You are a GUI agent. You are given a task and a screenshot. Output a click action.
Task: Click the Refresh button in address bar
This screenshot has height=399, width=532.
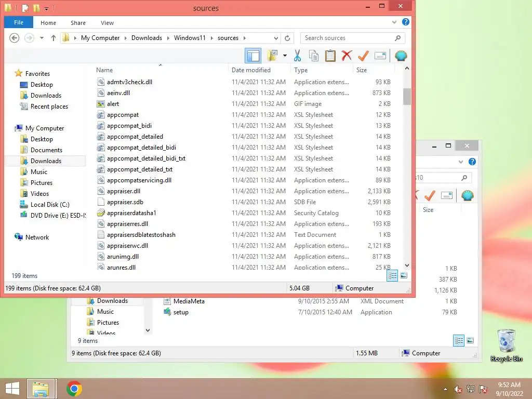[x=287, y=38]
